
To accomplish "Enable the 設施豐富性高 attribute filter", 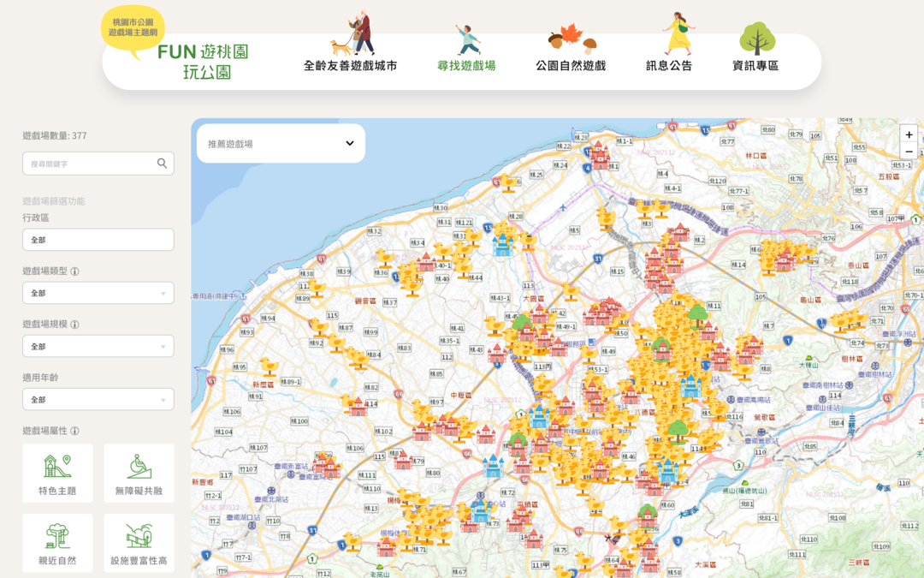I will (x=139, y=543).
